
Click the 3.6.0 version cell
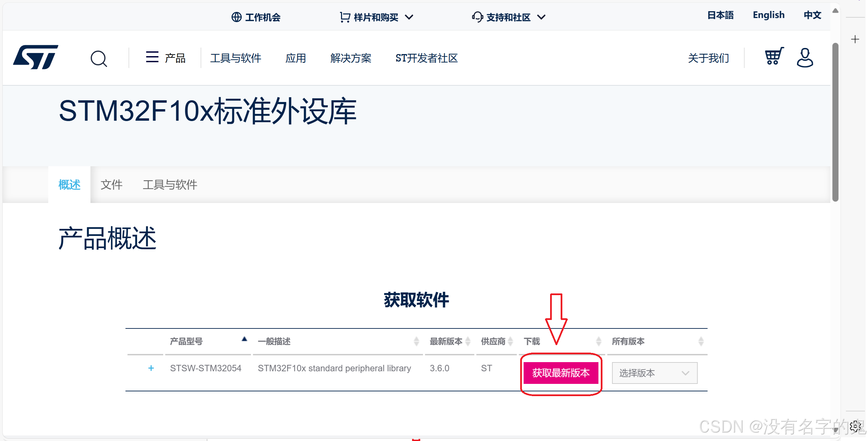coord(439,368)
